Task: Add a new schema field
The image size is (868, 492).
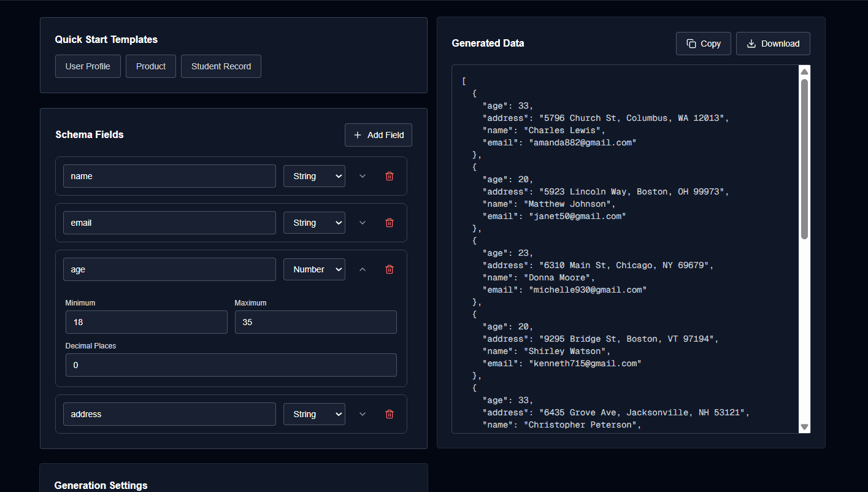Action: click(x=378, y=135)
